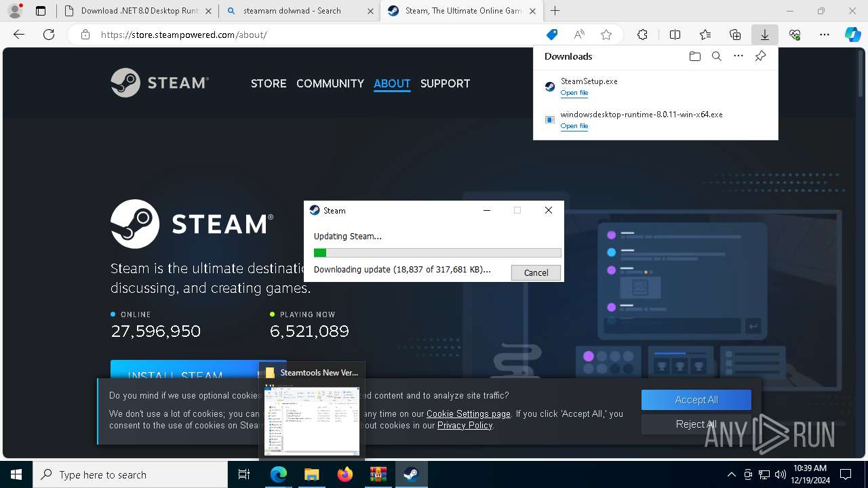This screenshot has height=488, width=868.
Task: Open a new browser tab
Action: click(x=555, y=11)
